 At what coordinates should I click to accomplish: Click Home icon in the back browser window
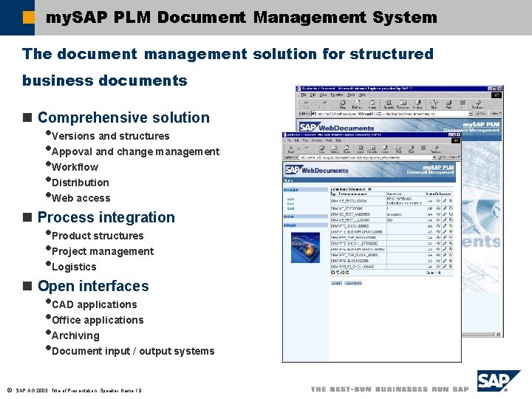[x=372, y=104]
